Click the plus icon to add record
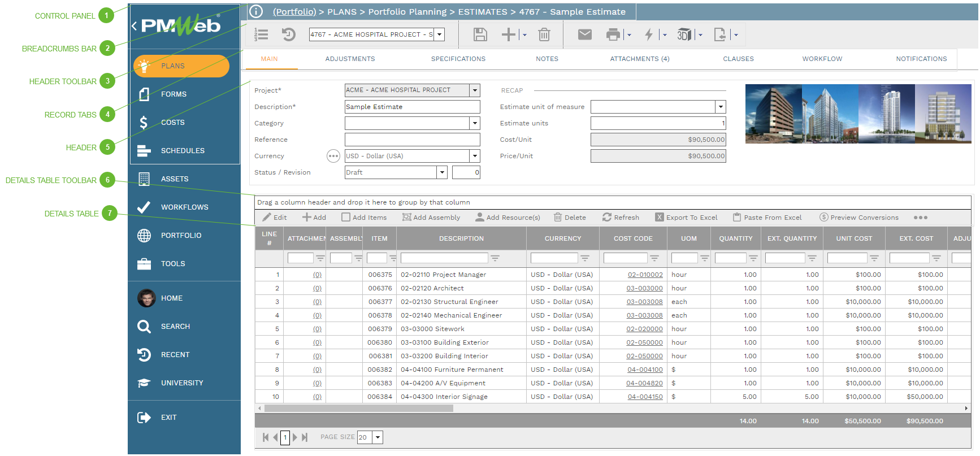 [509, 34]
